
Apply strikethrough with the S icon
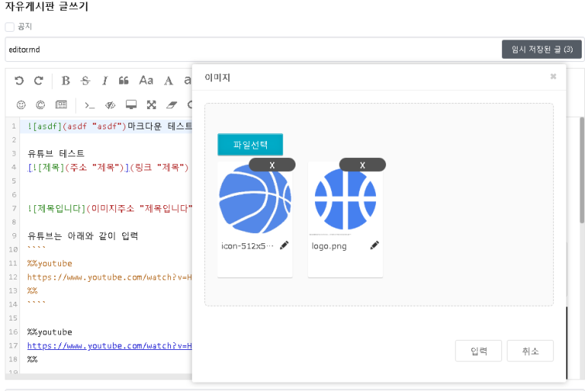[86, 81]
